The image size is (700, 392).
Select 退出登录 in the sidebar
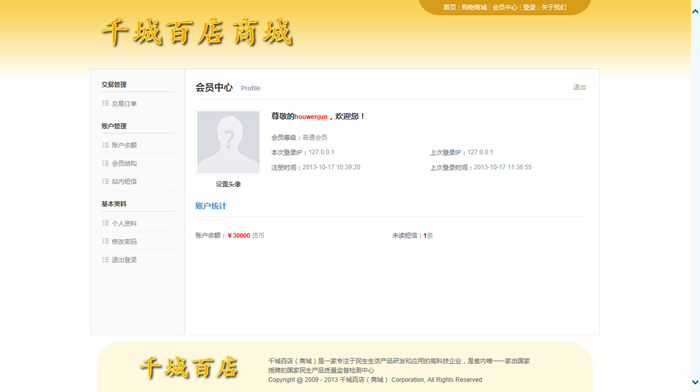[124, 260]
